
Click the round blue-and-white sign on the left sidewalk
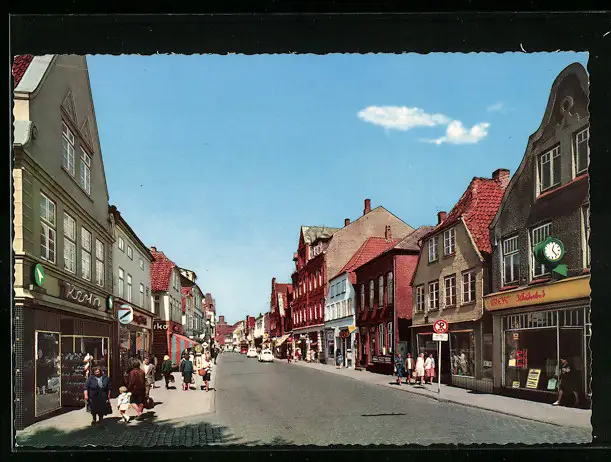[125, 315]
